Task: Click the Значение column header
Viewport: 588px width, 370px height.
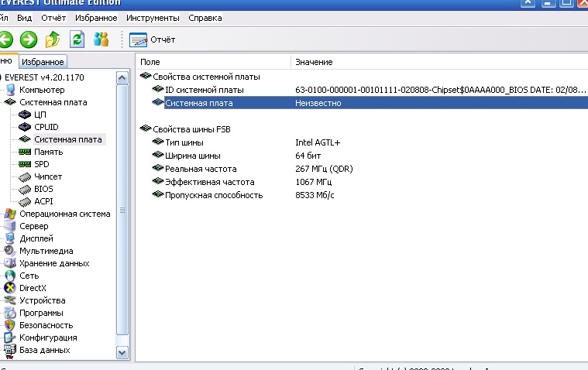Action: pos(314,61)
